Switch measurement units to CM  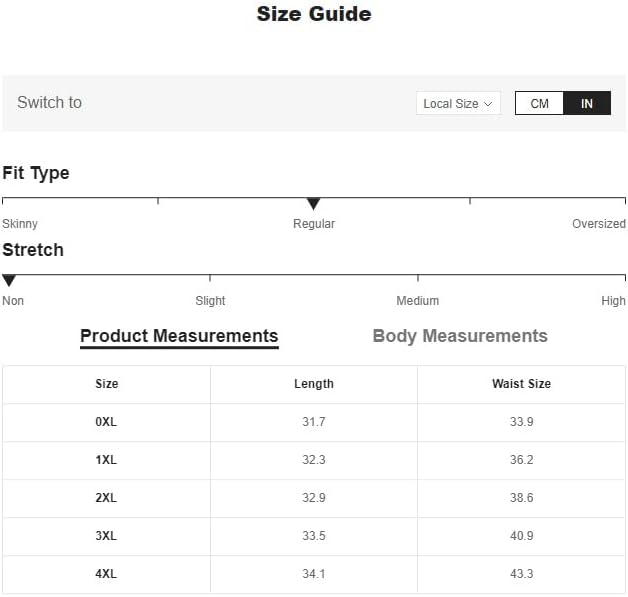click(x=539, y=103)
